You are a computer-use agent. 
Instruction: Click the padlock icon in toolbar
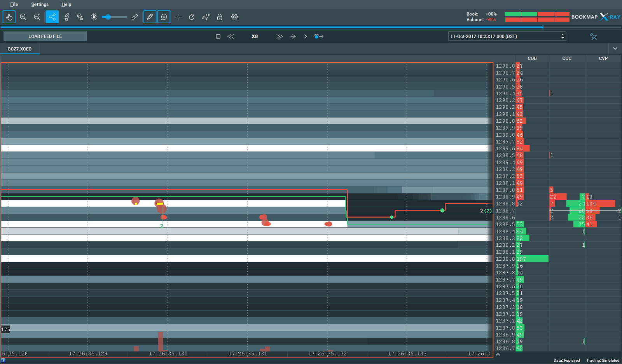(x=220, y=17)
